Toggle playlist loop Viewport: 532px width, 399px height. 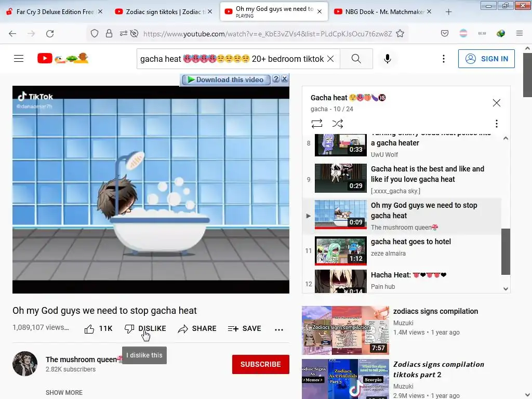point(317,124)
